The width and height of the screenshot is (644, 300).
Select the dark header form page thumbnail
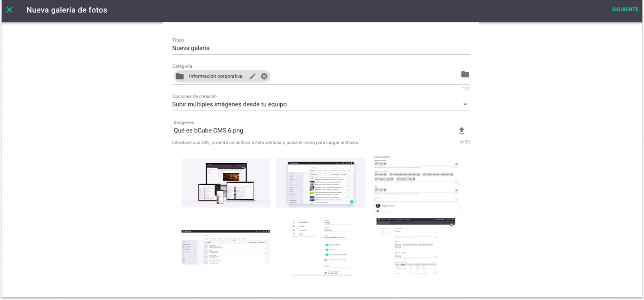pyautogui.click(x=416, y=246)
